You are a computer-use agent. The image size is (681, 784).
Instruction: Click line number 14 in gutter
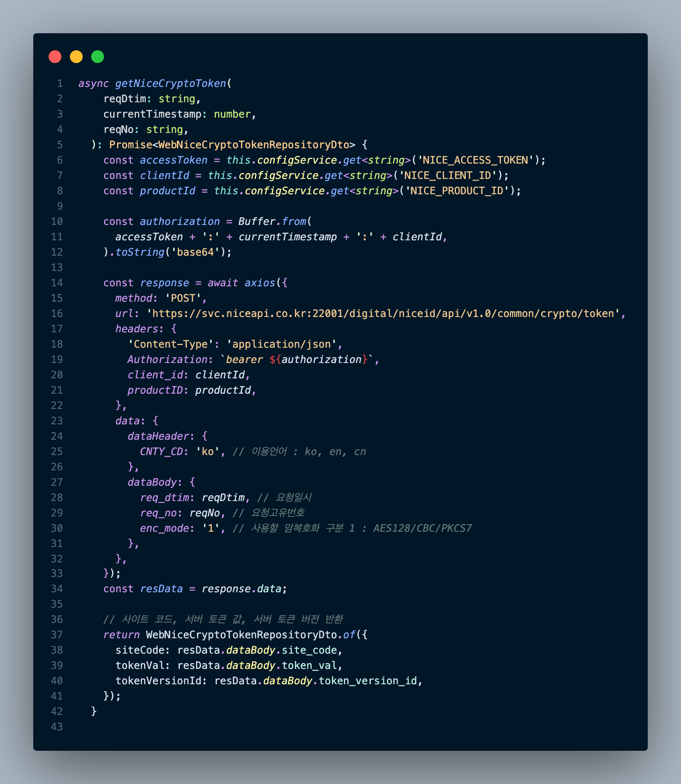point(57,283)
